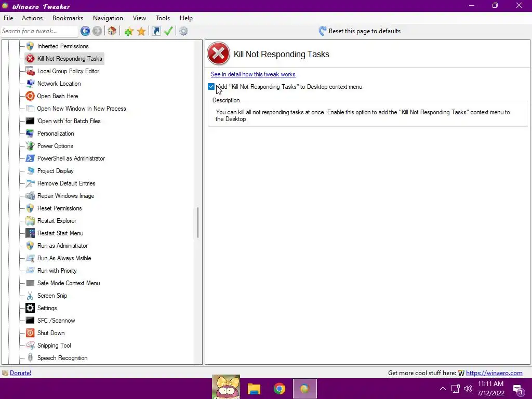Click the volume speaker tray icon
Viewport: 532px width, 399px height.
tap(468, 389)
